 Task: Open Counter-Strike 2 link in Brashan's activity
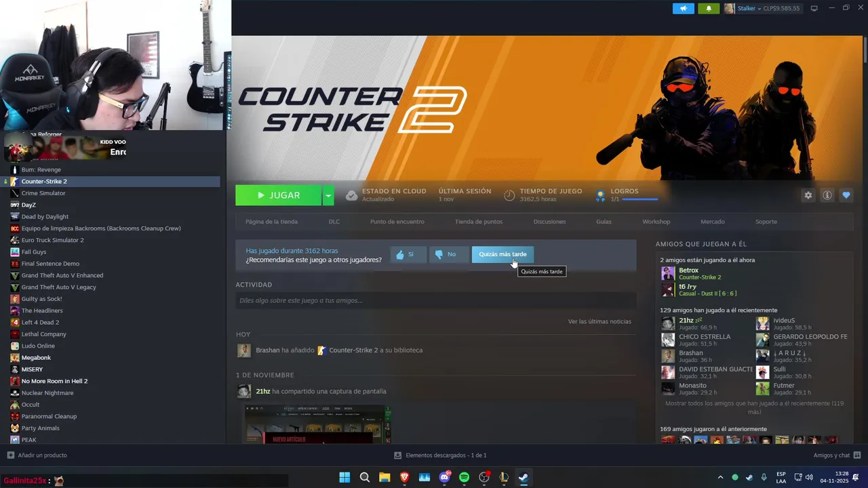(353, 350)
